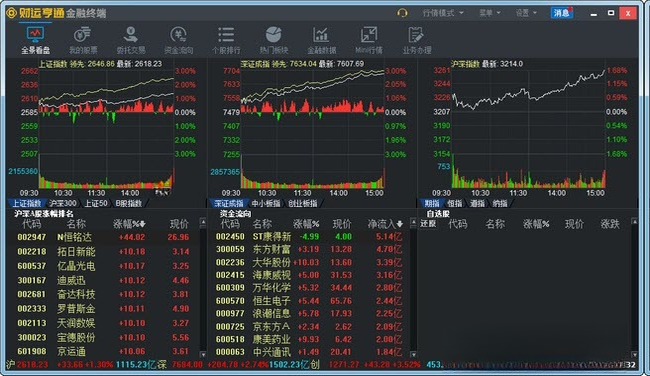Select capital flow row 东方财富
The height and width of the screenshot is (376, 650).
click(310, 250)
